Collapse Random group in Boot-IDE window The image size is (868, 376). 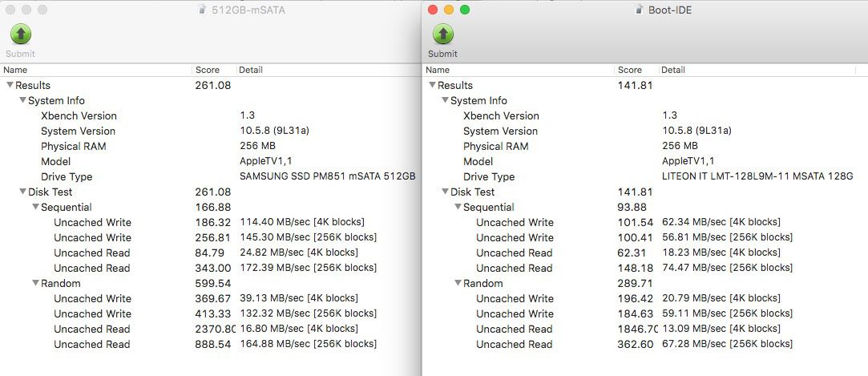458,283
